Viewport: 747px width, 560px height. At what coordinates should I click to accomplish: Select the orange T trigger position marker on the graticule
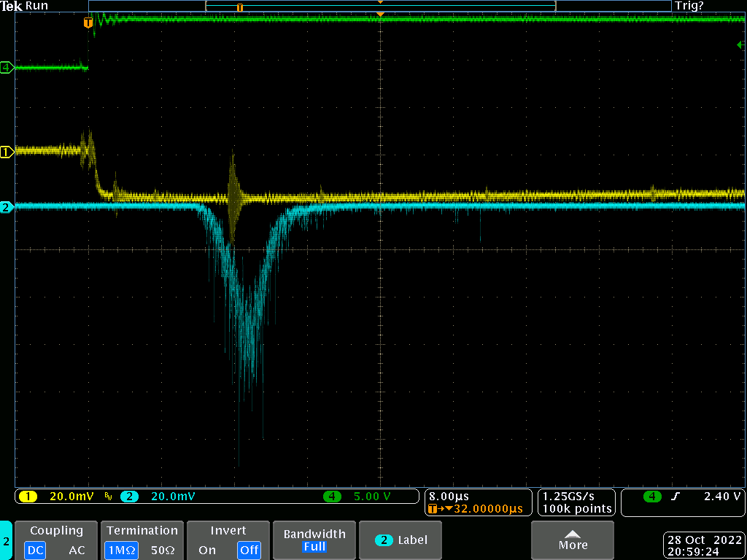click(88, 23)
